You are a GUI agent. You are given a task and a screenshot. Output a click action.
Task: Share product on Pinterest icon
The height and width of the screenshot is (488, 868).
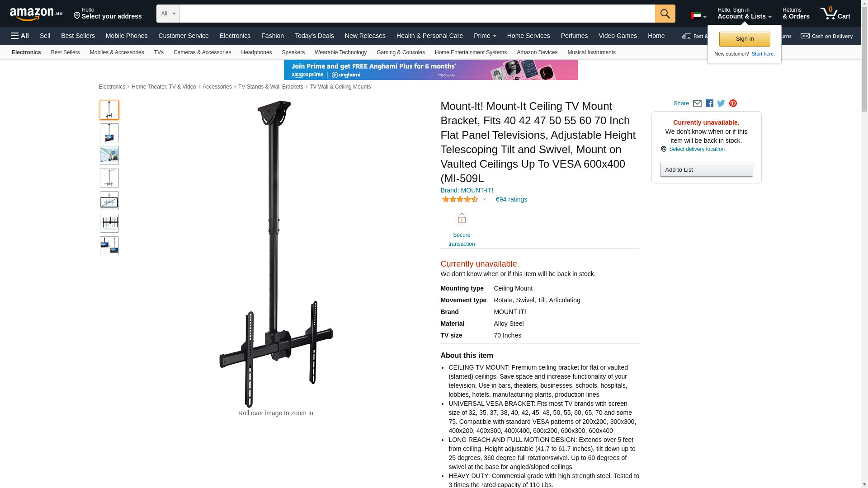733,103
